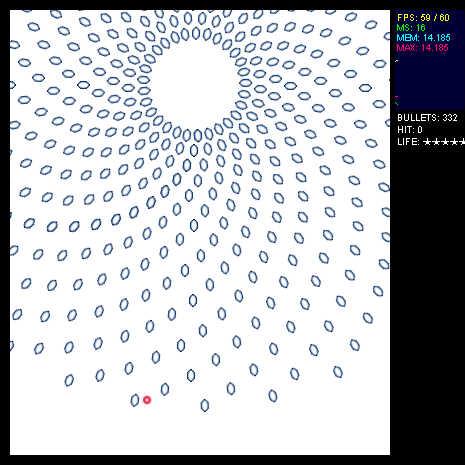This screenshot has width=465, height=465.
Task: Click the lowest bullet on the playfield
Action: tap(205, 405)
